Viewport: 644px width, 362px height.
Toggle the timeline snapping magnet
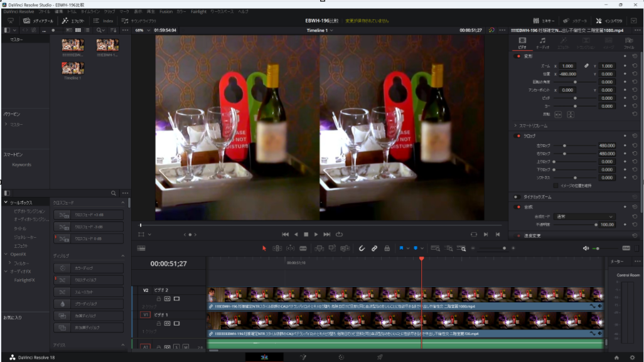[x=362, y=248]
